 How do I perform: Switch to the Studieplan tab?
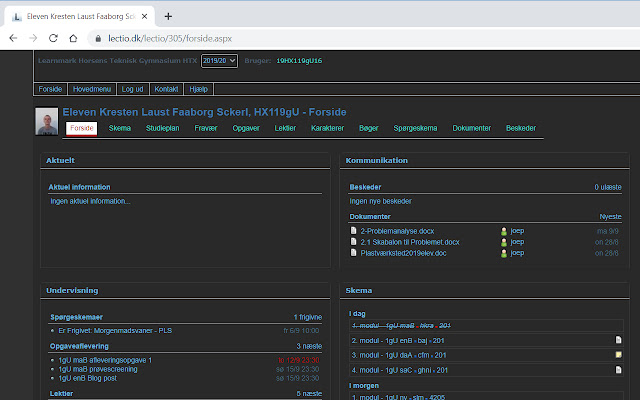click(162, 128)
